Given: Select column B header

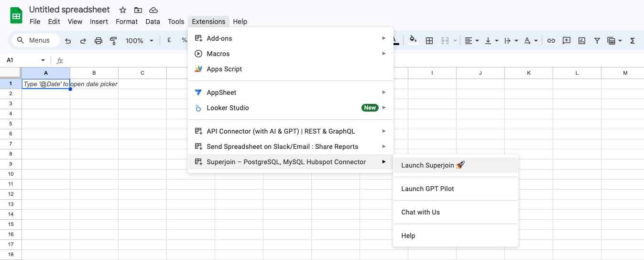Looking at the screenshot, I should click(94, 73).
